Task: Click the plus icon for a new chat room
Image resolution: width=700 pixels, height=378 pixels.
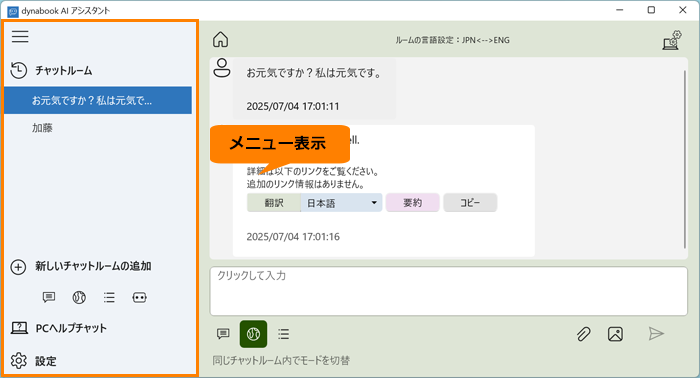Action: [x=18, y=267]
